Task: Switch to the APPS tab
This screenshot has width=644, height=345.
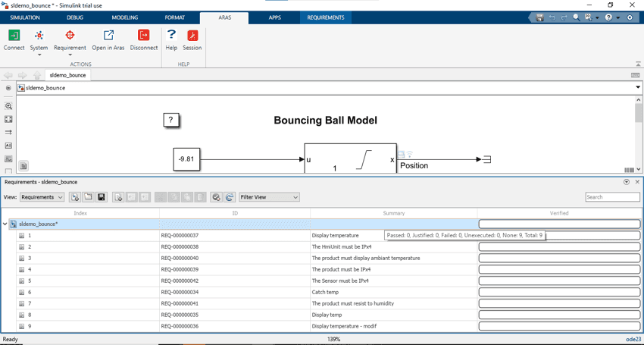Action: point(275,17)
